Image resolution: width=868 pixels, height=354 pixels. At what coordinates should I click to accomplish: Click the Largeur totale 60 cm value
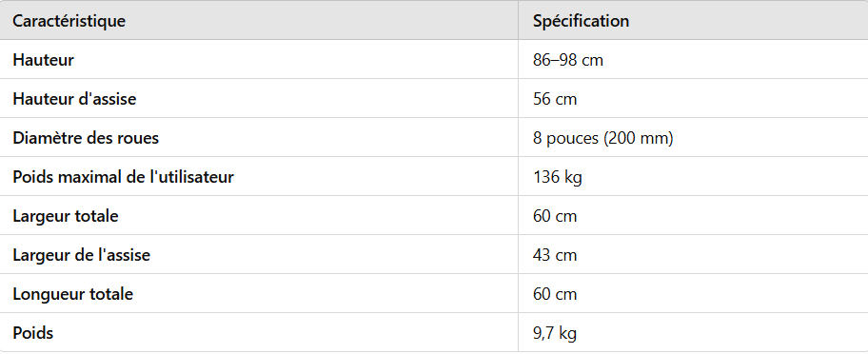pyautogui.click(x=555, y=216)
